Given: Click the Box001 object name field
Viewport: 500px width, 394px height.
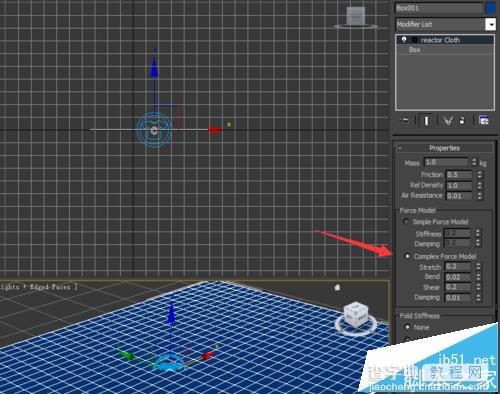Looking at the screenshot, I should tap(439, 8).
